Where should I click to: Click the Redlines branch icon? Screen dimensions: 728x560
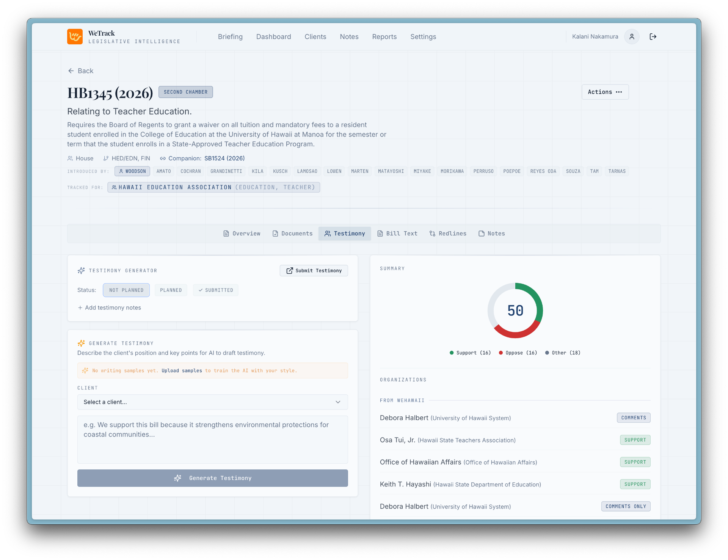(432, 234)
